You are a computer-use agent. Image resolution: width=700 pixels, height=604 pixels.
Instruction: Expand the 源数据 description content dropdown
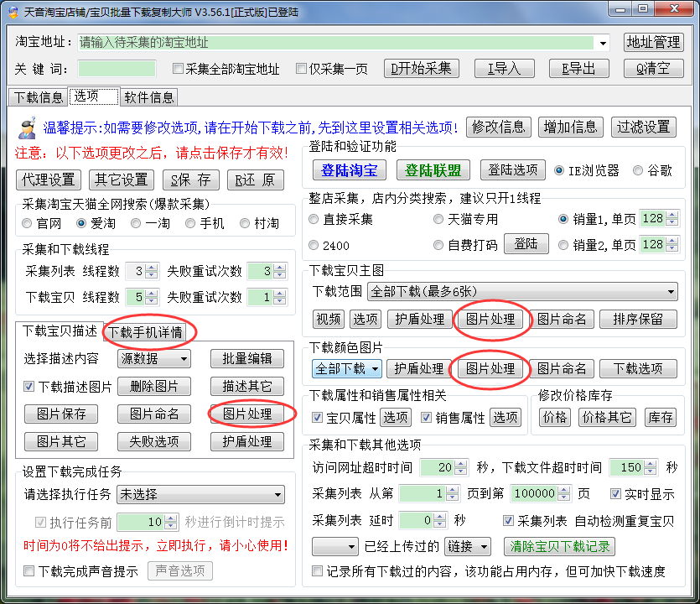tap(184, 359)
